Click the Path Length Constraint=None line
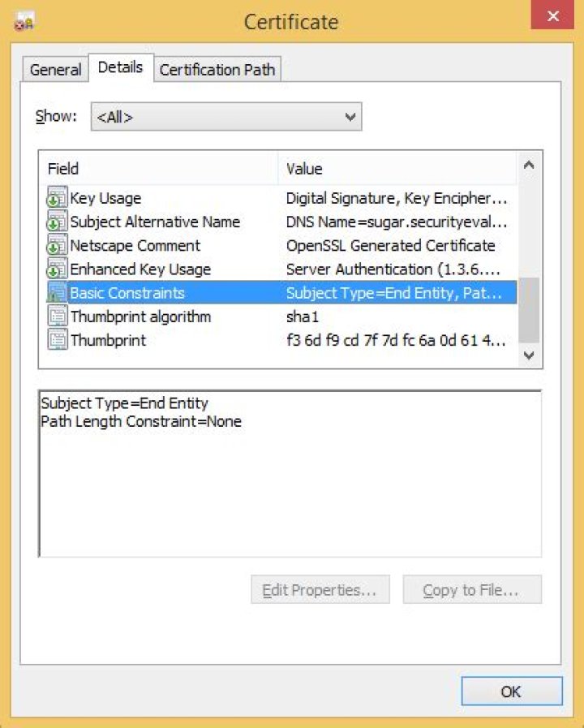The image size is (584, 728). (x=141, y=421)
